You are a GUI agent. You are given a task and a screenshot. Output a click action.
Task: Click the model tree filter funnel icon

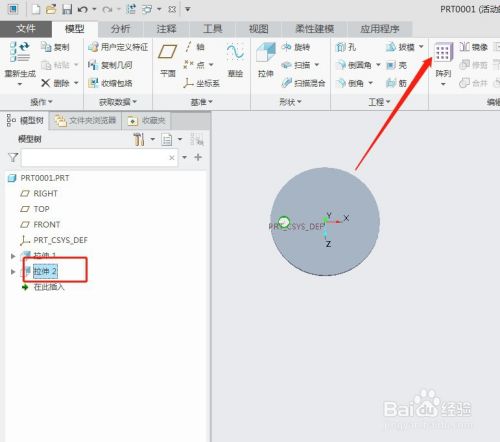(13, 157)
